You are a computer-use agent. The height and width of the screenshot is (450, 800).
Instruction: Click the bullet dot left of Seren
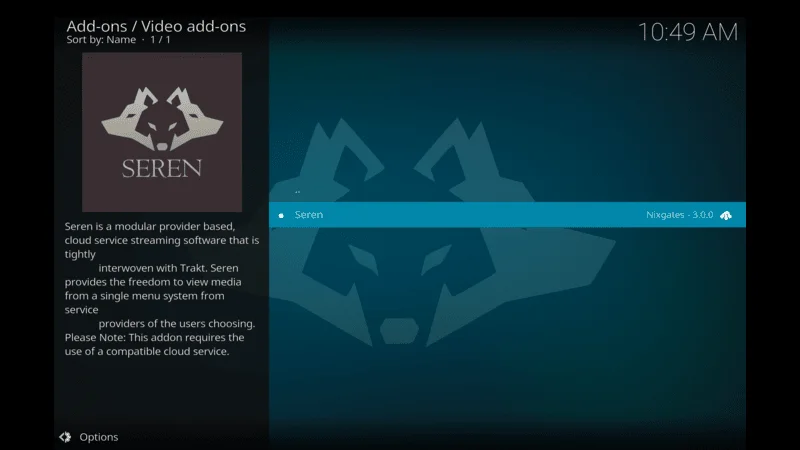pos(281,215)
